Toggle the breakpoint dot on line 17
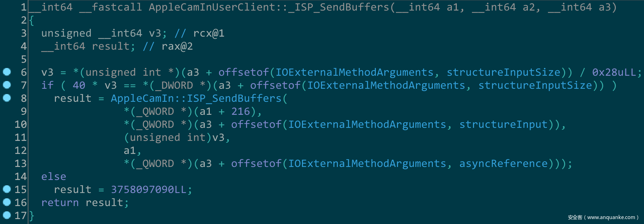Image resolution: width=644 pixels, height=224 pixels. pyautogui.click(x=7, y=215)
